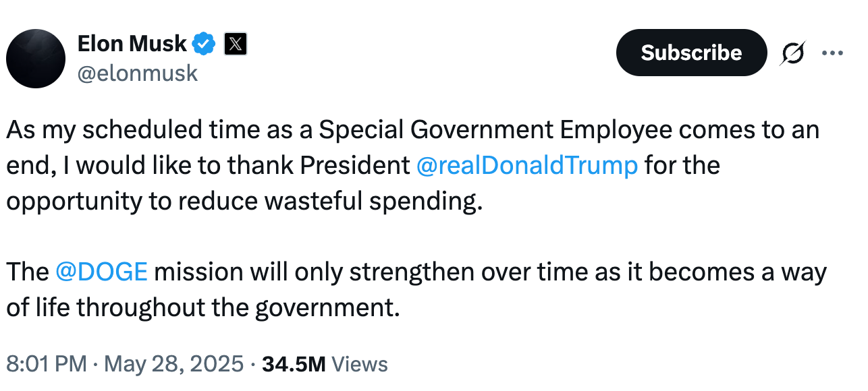Open the more options ellipsis menu
Screen dimensions: 868x391
click(832, 53)
